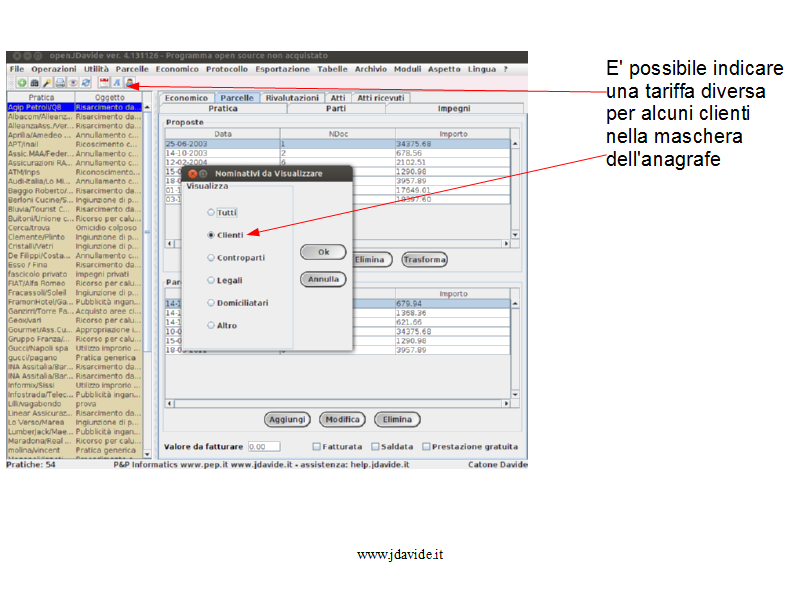Viewport: 800px width, 600px height.
Task: Tick the Fatturata checkbox
Action: tap(316, 447)
